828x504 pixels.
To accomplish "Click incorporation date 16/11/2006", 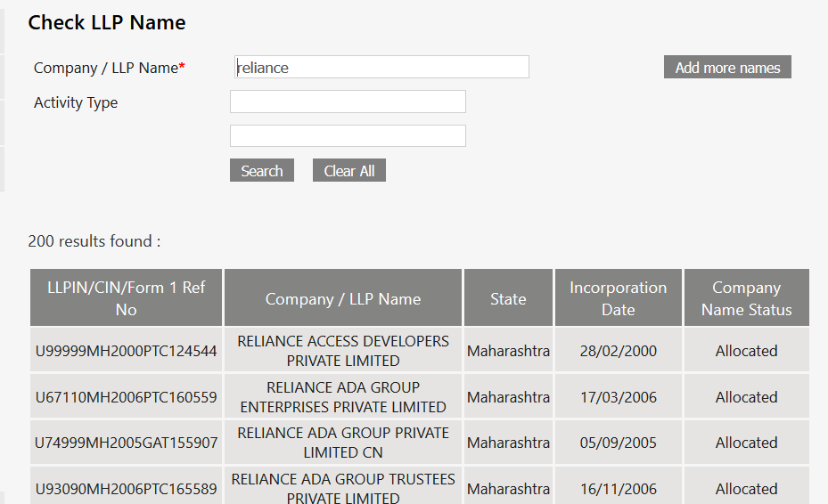I will click(x=619, y=489).
